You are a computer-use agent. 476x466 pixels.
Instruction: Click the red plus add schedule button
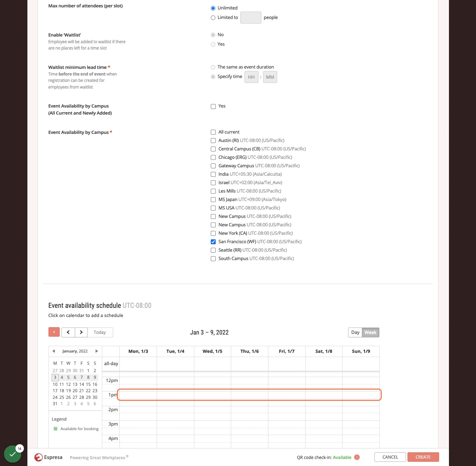[x=54, y=332]
